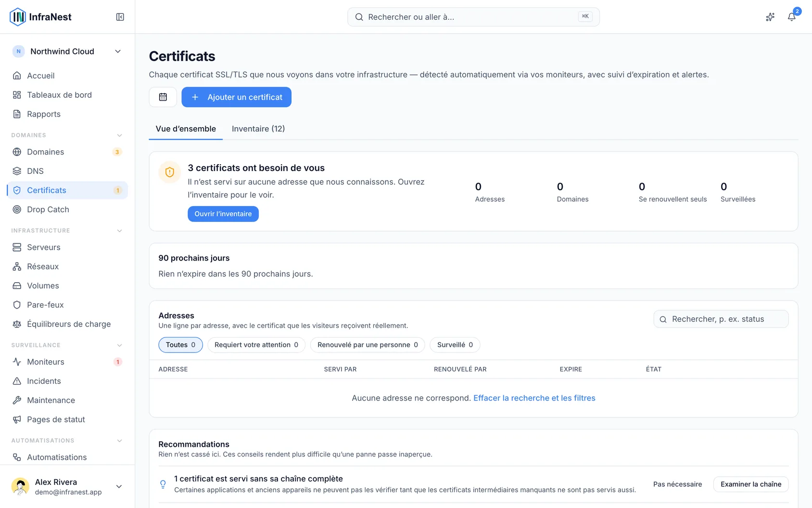Open Volumes page
The height and width of the screenshot is (508, 812).
click(x=67, y=286)
